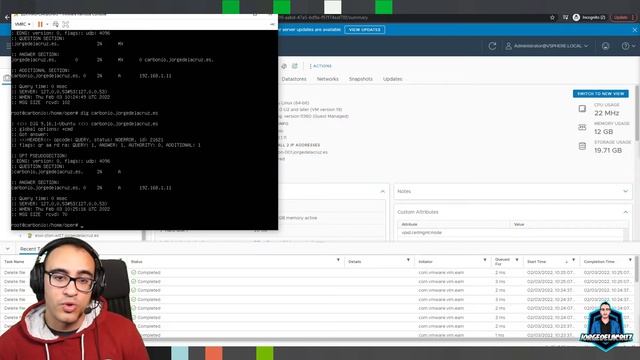Open the help menu

[x=628, y=46]
